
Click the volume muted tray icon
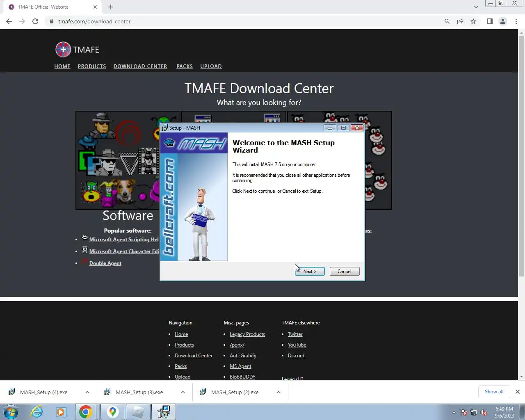pyautogui.click(x=484, y=412)
